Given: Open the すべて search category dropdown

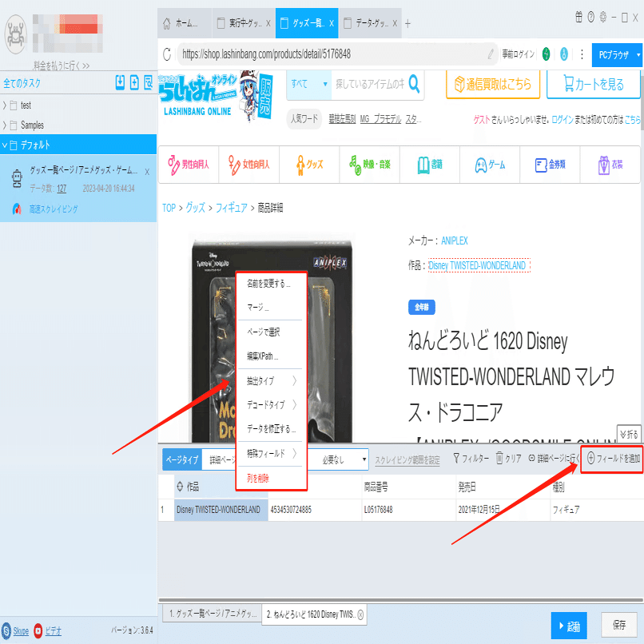Looking at the screenshot, I should [309, 84].
